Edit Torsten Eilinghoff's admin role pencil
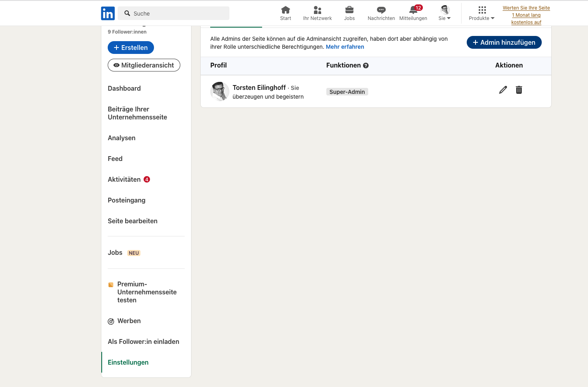The image size is (588, 387). point(503,90)
